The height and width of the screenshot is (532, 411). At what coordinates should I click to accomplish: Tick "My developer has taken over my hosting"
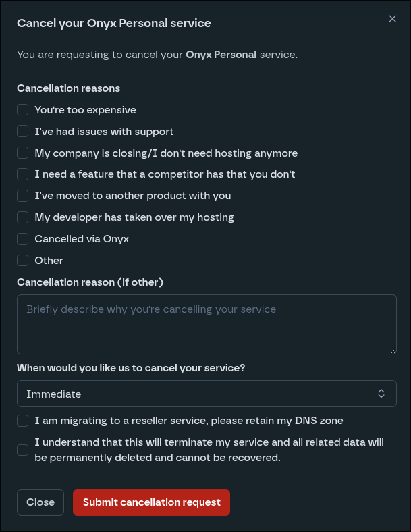(23, 217)
